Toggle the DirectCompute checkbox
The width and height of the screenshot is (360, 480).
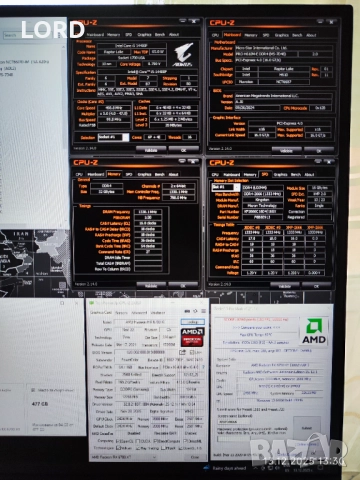pyautogui.click(x=155, y=441)
